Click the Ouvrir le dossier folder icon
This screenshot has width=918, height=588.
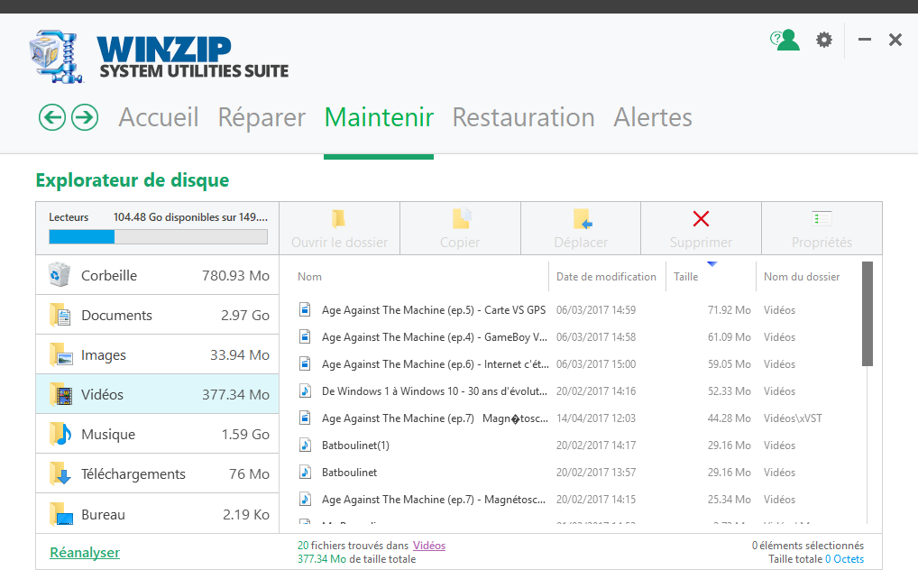(339, 217)
